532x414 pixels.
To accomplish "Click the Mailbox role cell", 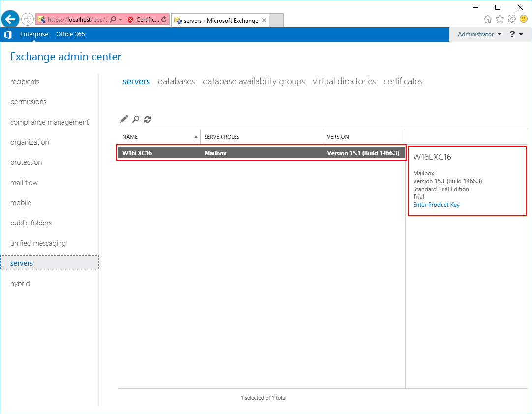I will pyautogui.click(x=215, y=153).
